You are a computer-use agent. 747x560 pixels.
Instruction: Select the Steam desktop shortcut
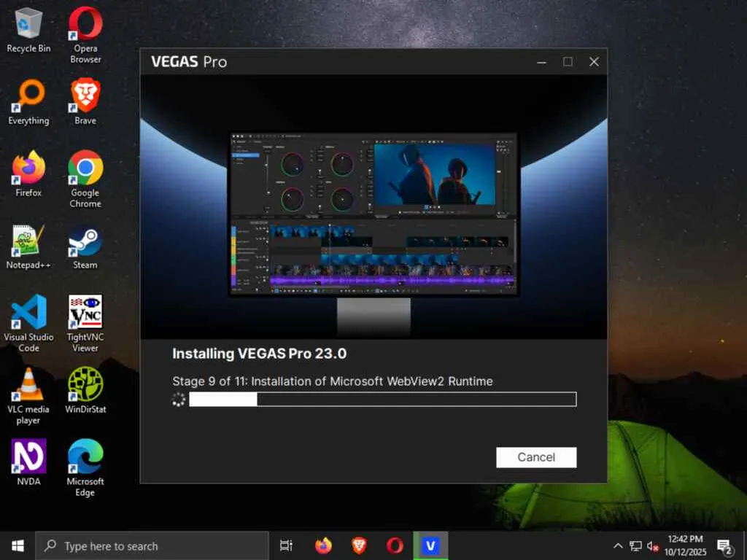pos(85,246)
